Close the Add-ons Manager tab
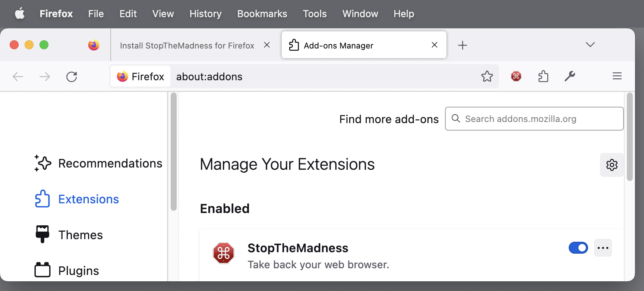The image size is (644, 291). (x=434, y=45)
